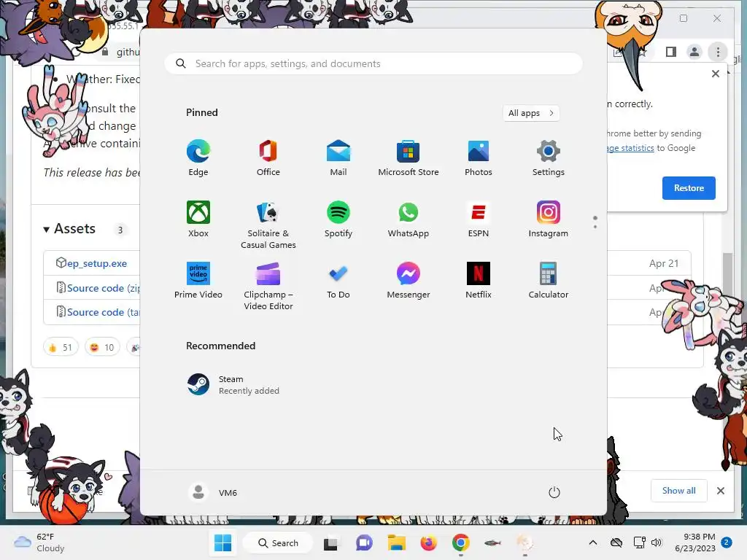Close the Chrome restore pages popup
The height and width of the screenshot is (560, 747).
click(x=716, y=74)
